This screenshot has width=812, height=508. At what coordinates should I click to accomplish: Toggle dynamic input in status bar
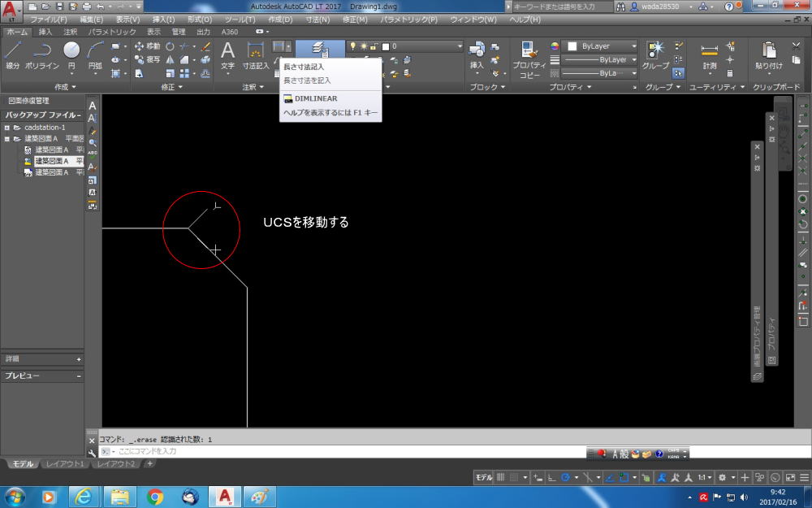(x=538, y=477)
